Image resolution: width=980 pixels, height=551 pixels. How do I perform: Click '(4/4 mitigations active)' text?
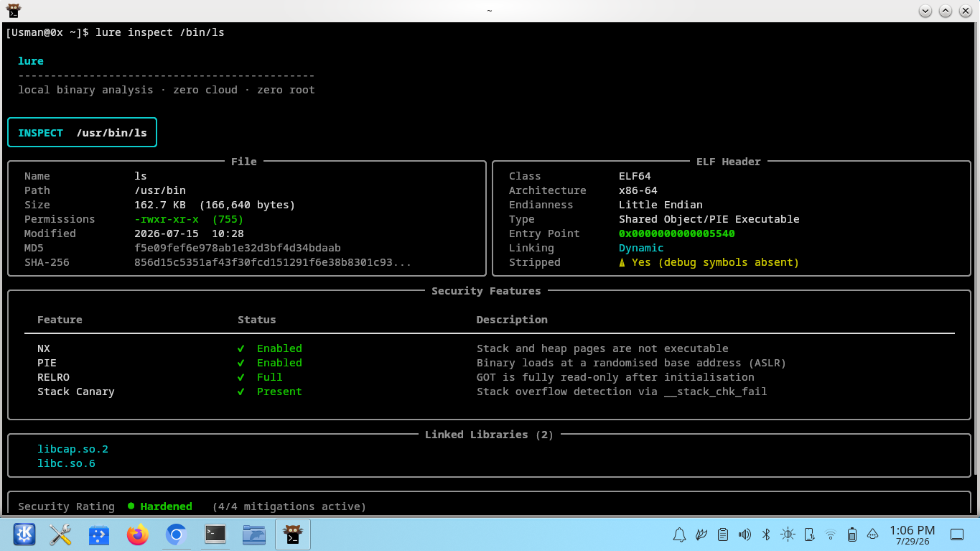pyautogui.click(x=289, y=506)
